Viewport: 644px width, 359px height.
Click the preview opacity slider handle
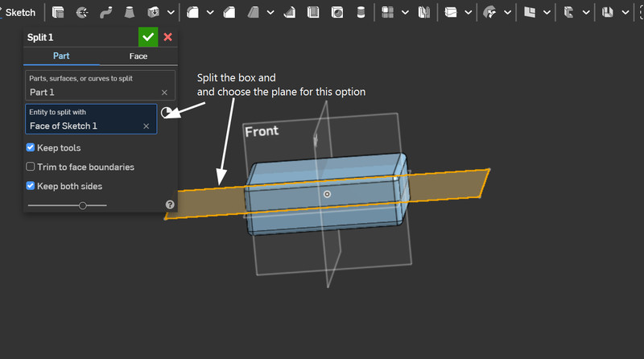83,205
